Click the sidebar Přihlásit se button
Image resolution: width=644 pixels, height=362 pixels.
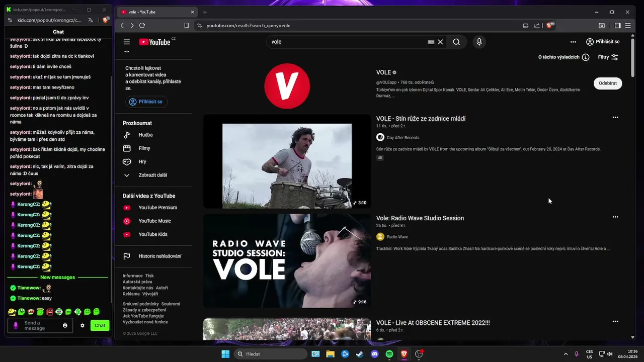tap(146, 102)
